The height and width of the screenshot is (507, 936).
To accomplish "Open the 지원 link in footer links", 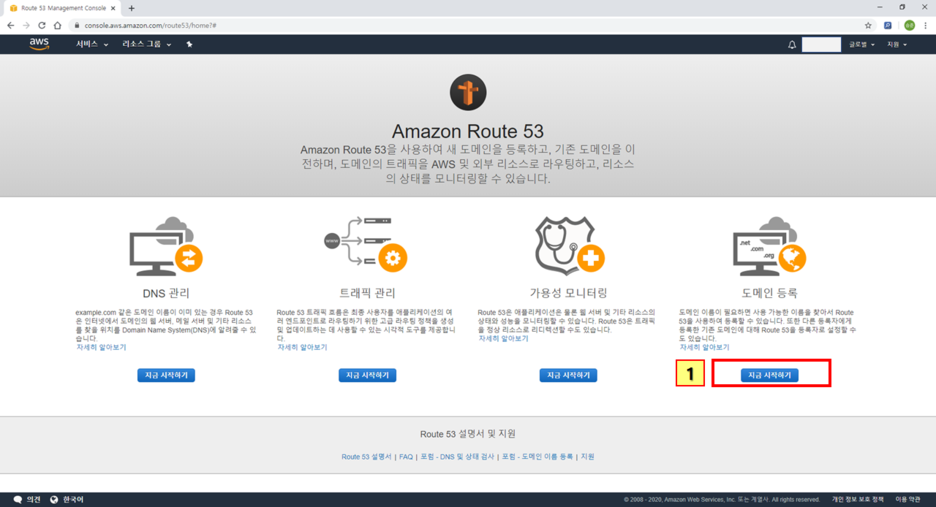I will point(587,457).
